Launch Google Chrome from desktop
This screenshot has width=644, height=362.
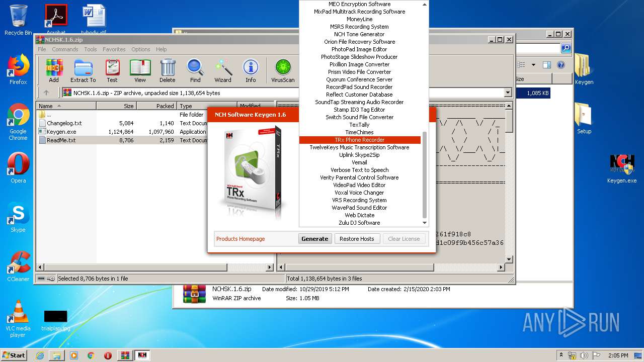coord(18,122)
